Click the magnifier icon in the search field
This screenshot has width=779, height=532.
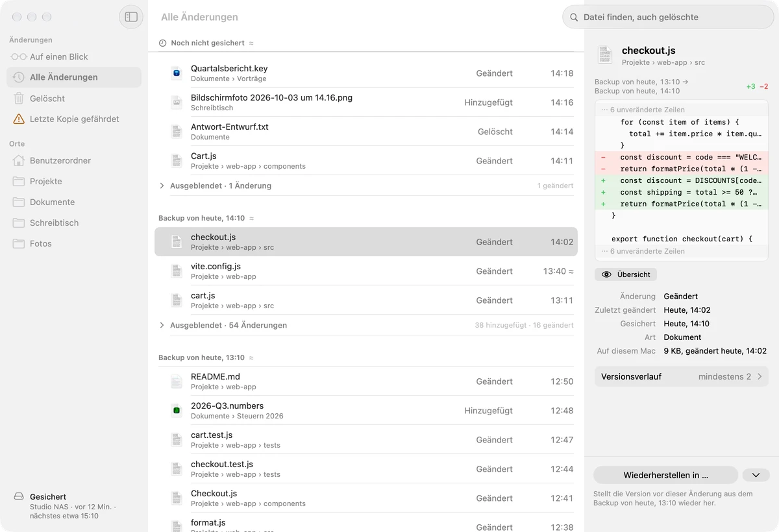point(574,18)
